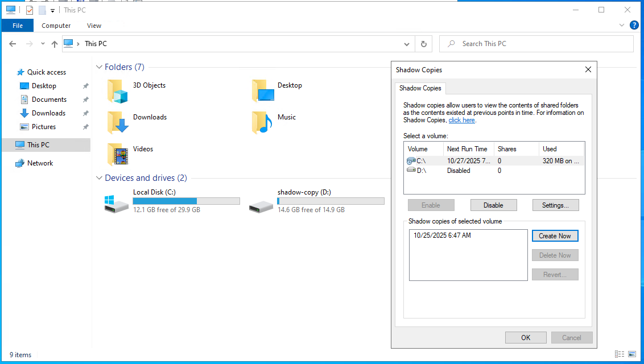Open the recent locations dropdown arrow

[43, 43]
